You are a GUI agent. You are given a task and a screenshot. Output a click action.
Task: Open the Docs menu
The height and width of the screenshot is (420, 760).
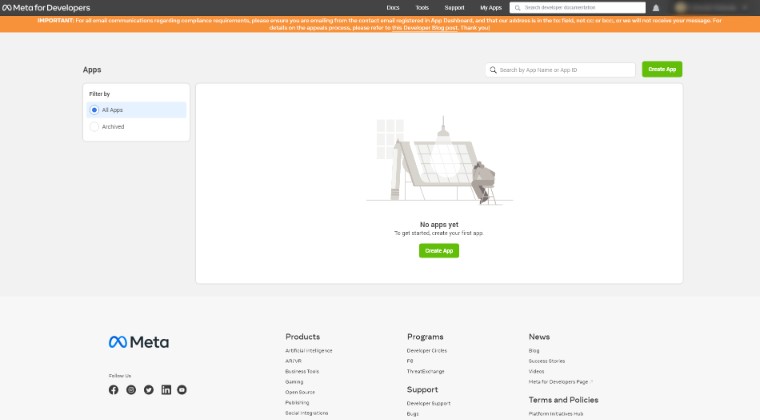393,8
